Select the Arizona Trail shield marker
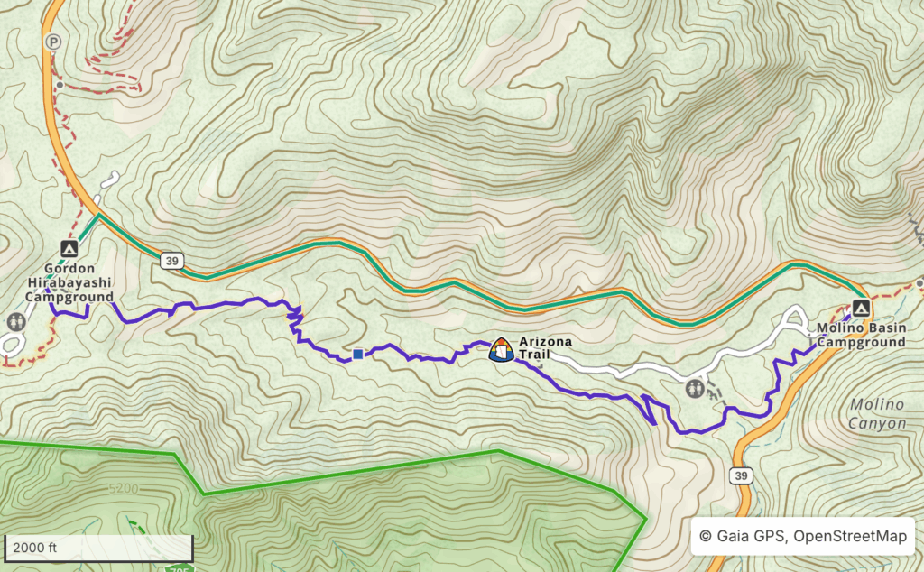The height and width of the screenshot is (572, 924). [x=501, y=349]
